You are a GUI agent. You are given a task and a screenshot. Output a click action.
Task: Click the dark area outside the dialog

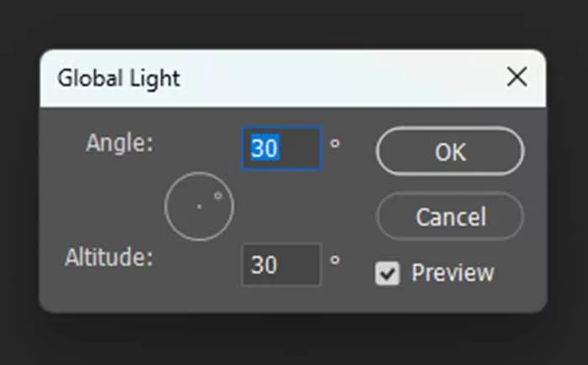[x=294, y=340]
